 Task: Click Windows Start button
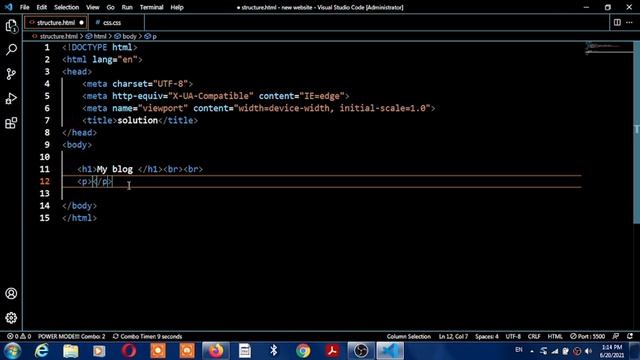(12, 351)
